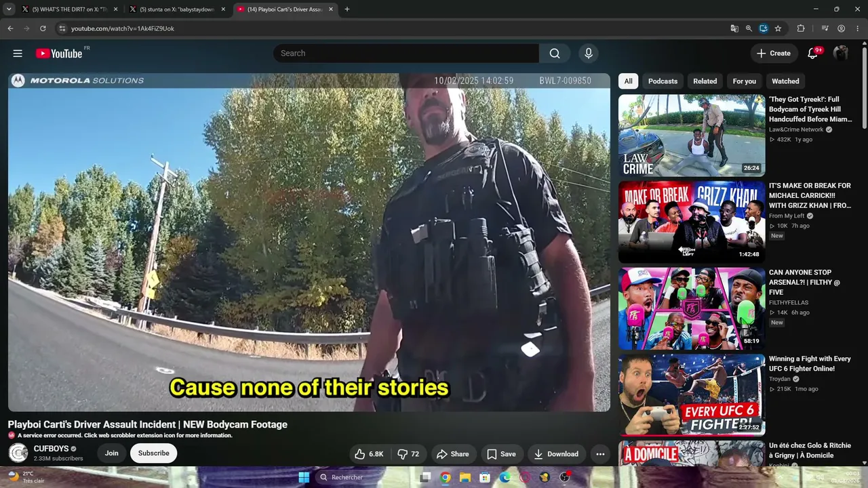Open "They Got Tyreek" video title
The image size is (868, 488).
[x=810, y=109]
